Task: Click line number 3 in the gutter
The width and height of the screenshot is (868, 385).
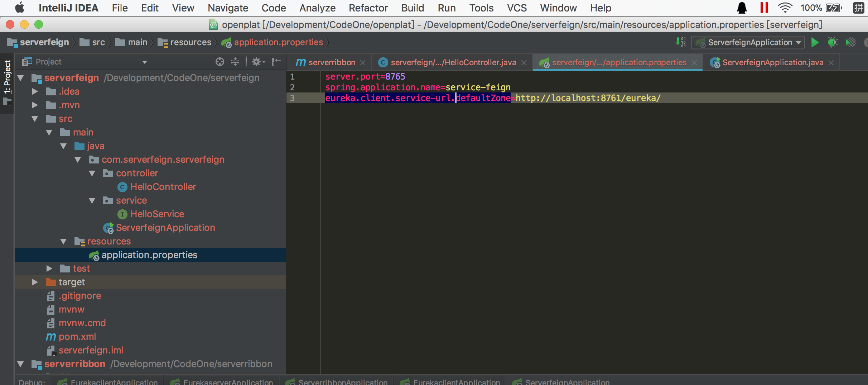Action: click(x=293, y=98)
